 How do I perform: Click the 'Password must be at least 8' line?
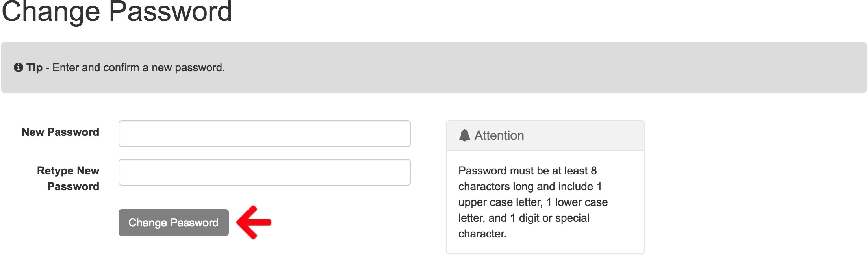pos(527,171)
